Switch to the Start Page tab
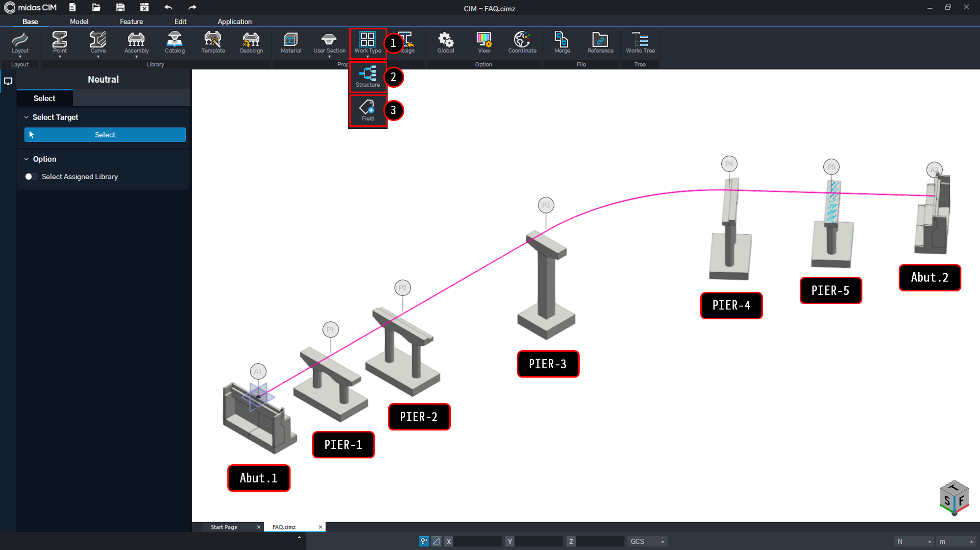Viewport: 980px width, 550px height. pyautogui.click(x=224, y=527)
